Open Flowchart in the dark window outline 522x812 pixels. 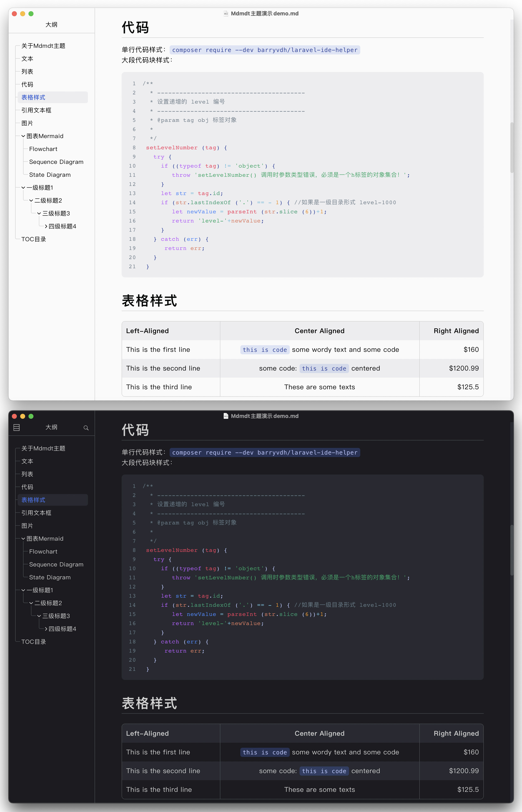click(x=43, y=552)
